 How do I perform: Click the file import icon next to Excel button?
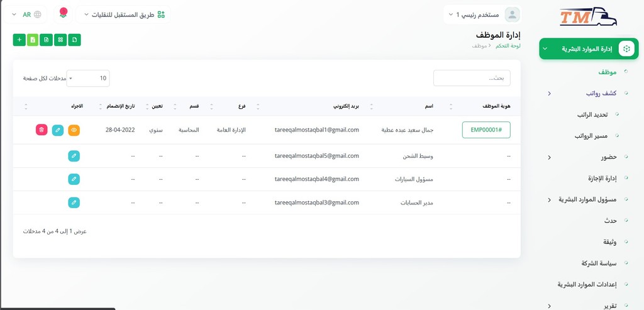[47, 40]
